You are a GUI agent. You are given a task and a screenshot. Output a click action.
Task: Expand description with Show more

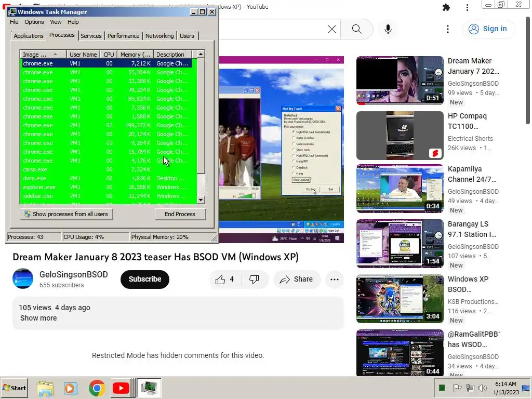pos(38,318)
